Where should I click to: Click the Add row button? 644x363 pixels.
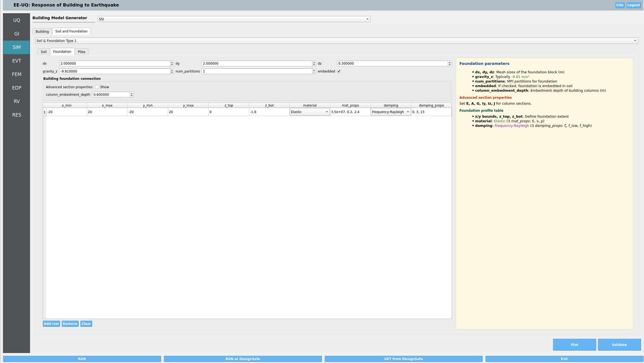click(x=51, y=324)
